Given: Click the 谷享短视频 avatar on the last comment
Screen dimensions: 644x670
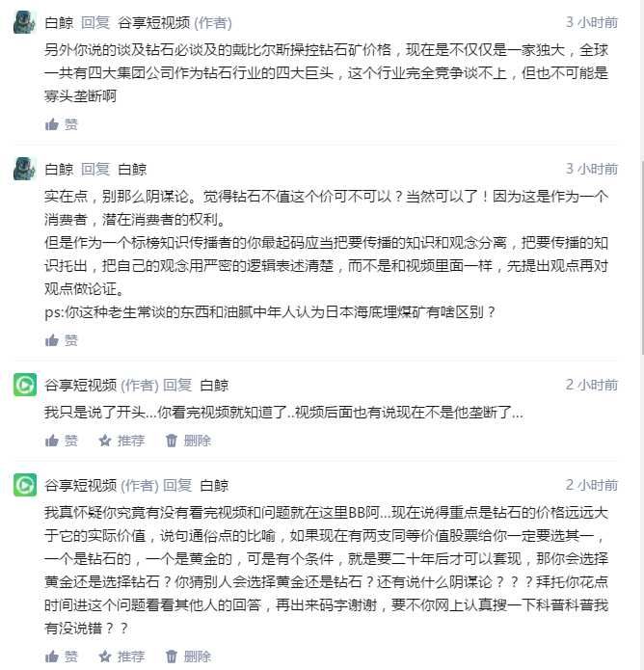Looking at the screenshot, I should pos(25,485).
